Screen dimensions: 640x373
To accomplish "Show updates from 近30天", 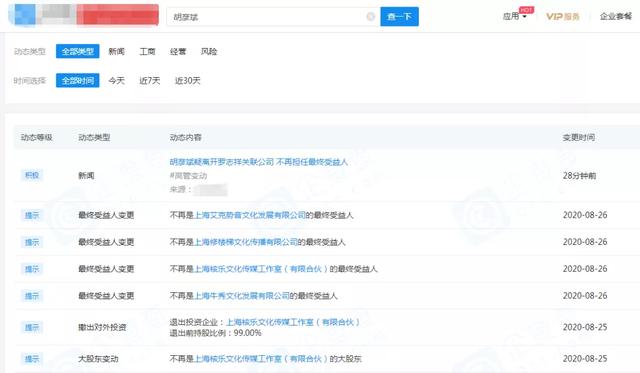I will [x=187, y=80].
